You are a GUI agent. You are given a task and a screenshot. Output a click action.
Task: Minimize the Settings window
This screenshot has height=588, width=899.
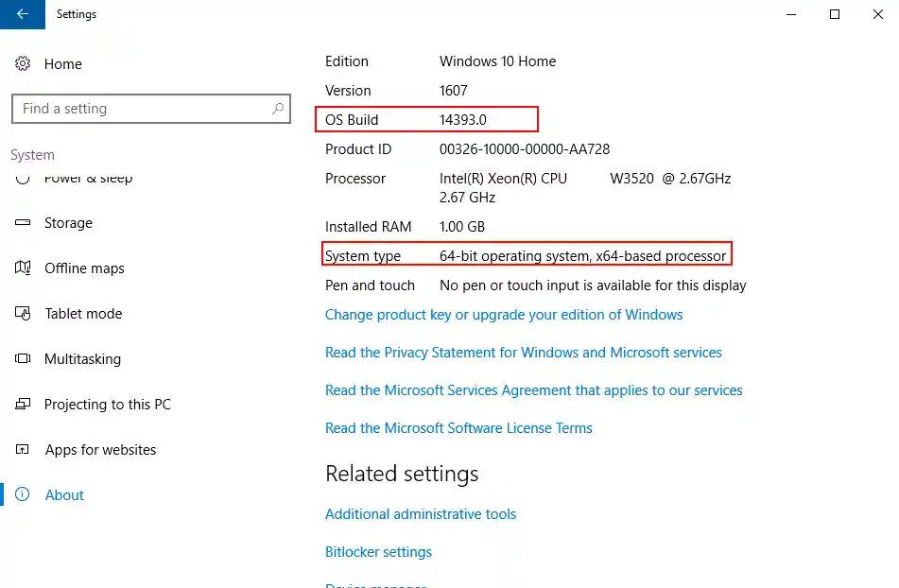tap(791, 14)
